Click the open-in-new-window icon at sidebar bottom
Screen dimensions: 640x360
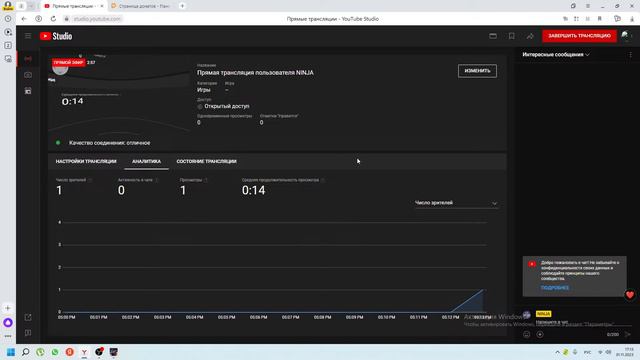point(28,317)
